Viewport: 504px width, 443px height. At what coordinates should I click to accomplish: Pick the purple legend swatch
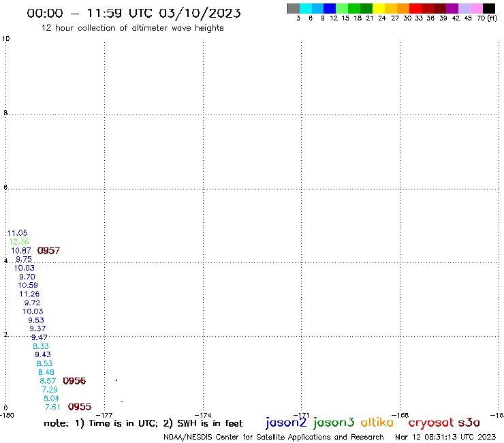(x=452, y=8)
